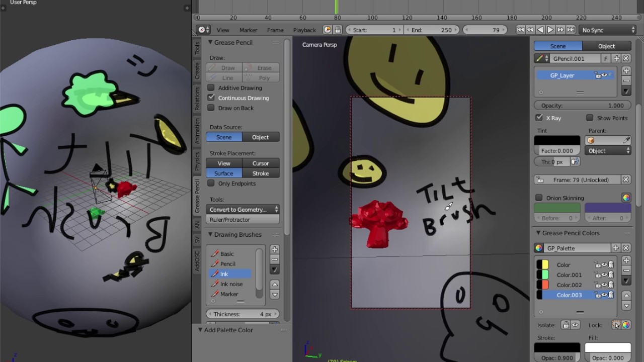This screenshot has width=644, height=362.
Task: Enable the Additive Drawing checkbox
Action: point(211,87)
